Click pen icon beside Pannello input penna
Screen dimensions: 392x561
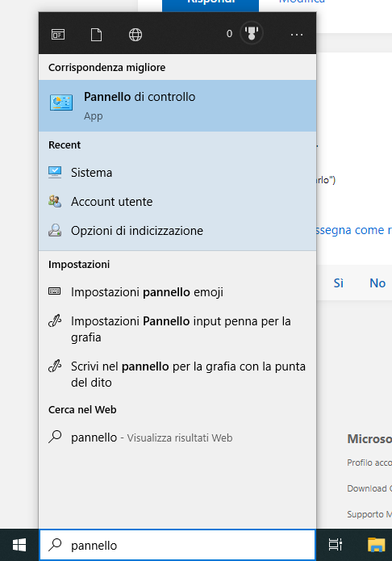55,321
